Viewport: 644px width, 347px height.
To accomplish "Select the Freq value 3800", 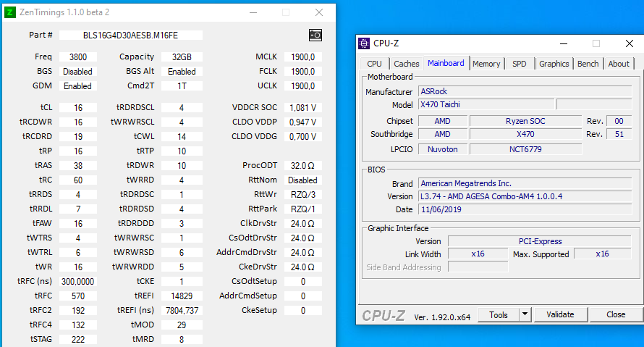I will tap(78, 57).
